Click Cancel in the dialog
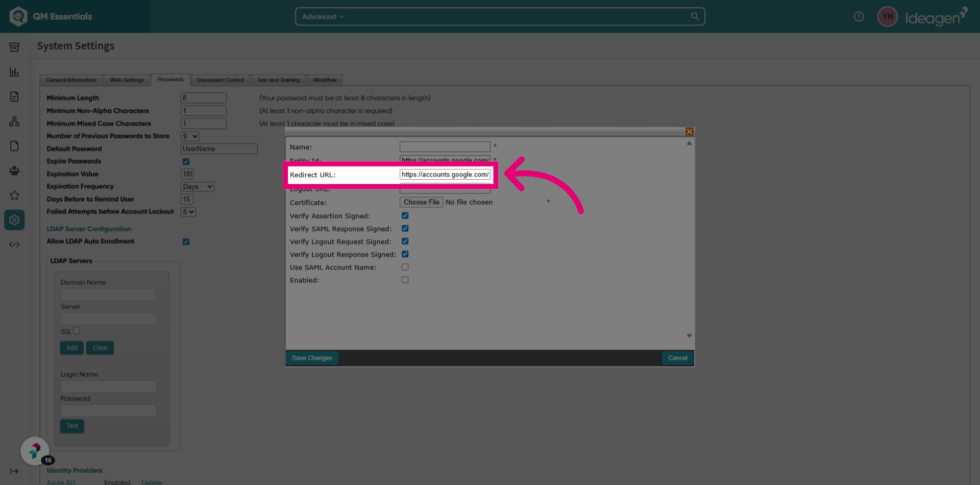The image size is (980, 485). (677, 358)
